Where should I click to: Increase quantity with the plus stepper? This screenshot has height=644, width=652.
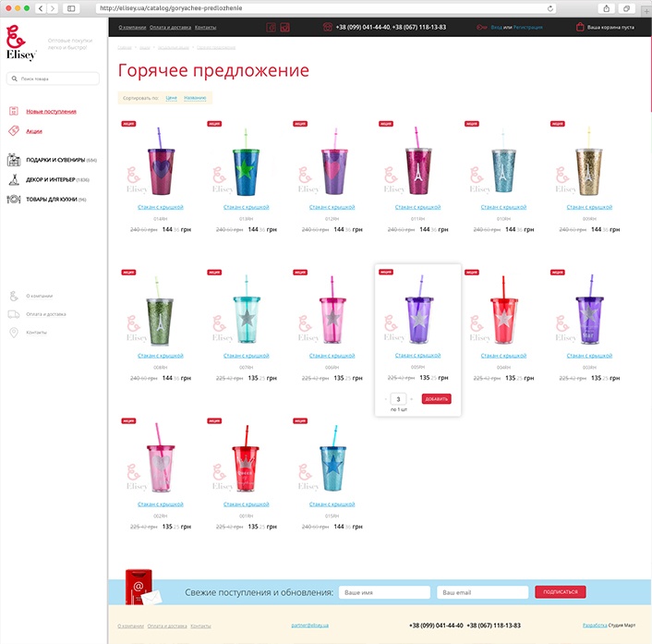point(411,399)
